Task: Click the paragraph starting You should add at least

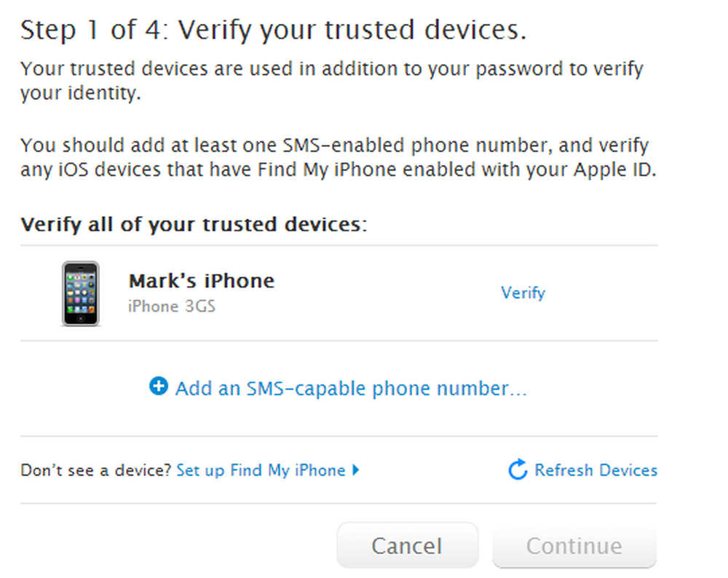Action: (x=339, y=157)
